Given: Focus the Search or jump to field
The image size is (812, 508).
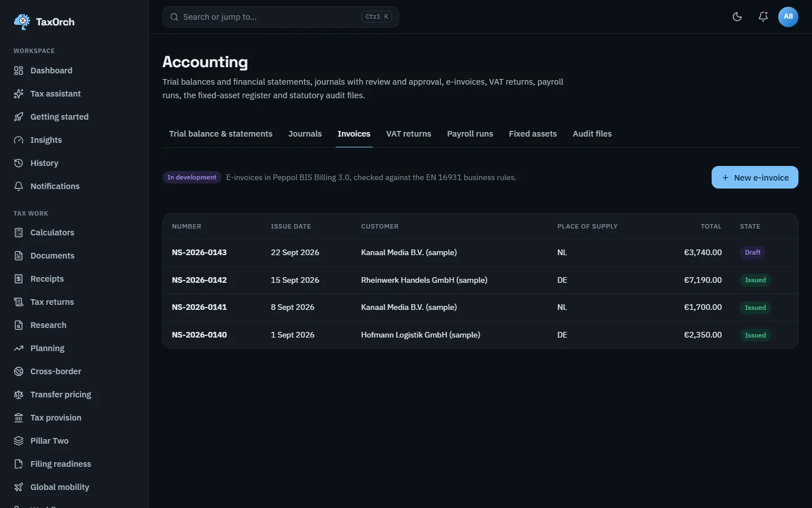Looking at the screenshot, I should [281, 17].
